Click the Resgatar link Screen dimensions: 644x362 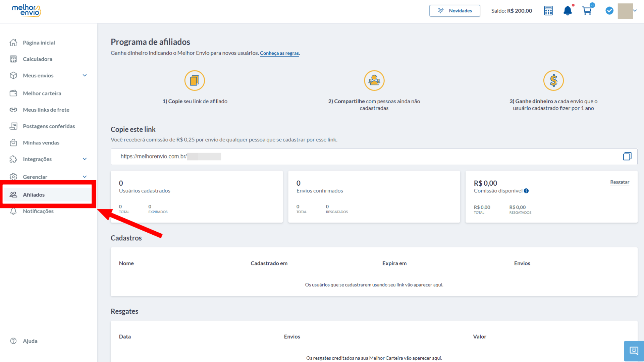tap(620, 182)
